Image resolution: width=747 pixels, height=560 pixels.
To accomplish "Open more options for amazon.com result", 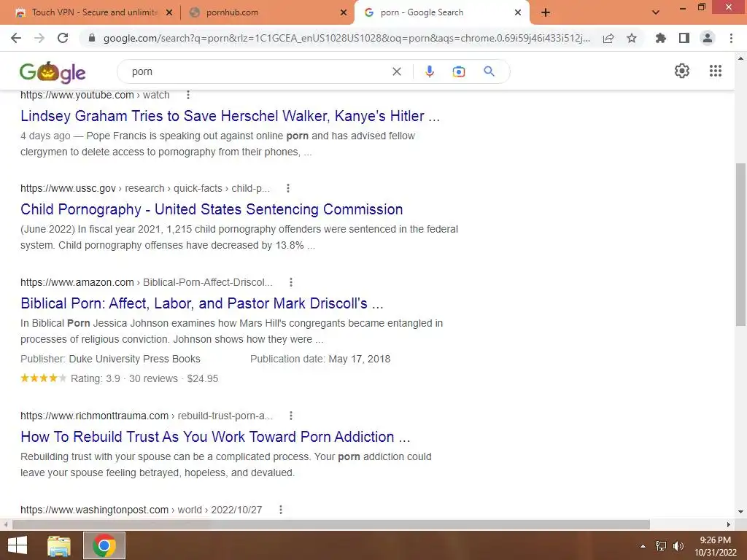I will 290,282.
